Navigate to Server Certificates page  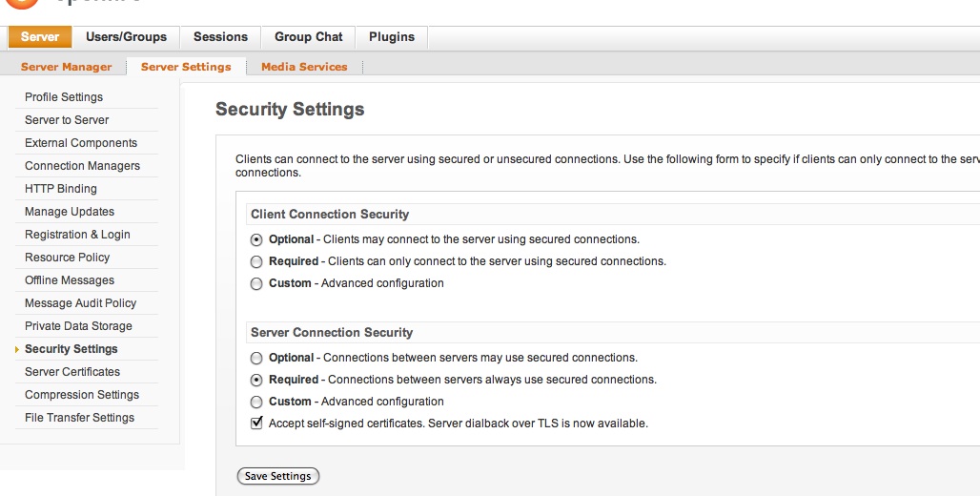[x=72, y=372]
